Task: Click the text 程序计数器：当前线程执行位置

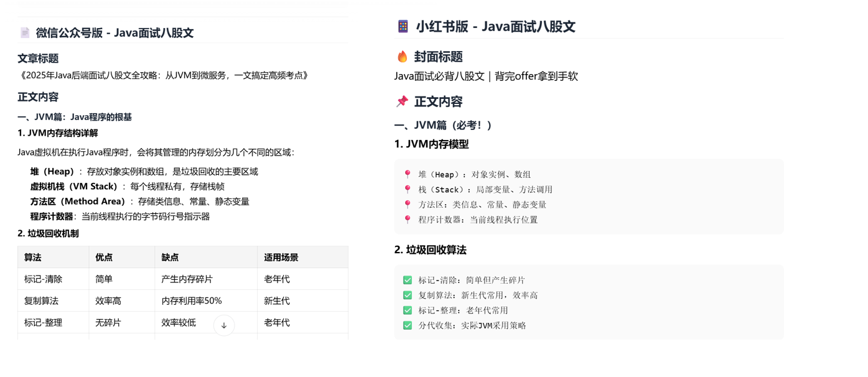Action: coord(478,220)
